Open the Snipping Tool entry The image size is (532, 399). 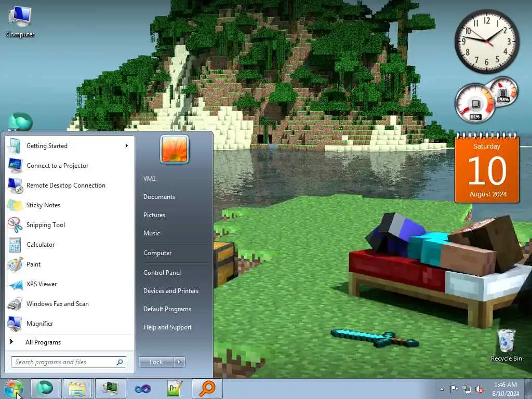pos(70,224)
